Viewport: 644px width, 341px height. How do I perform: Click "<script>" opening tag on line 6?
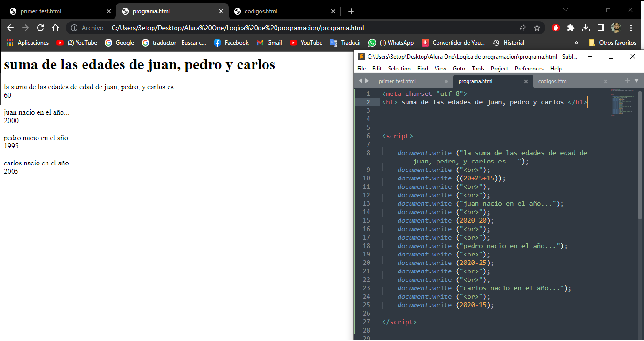(398, 136)
